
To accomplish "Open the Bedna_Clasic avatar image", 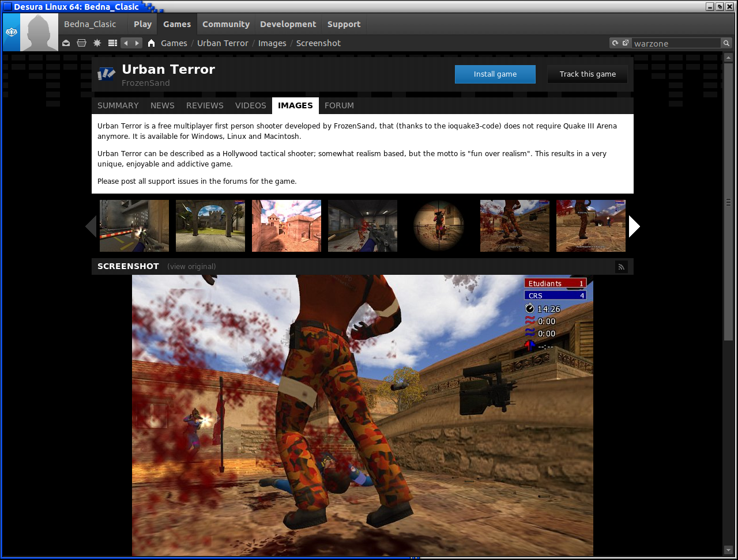I will (39, 32).
